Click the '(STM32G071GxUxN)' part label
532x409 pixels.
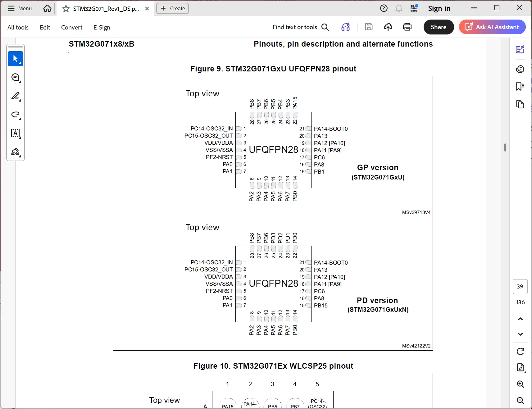pos(378,310)
